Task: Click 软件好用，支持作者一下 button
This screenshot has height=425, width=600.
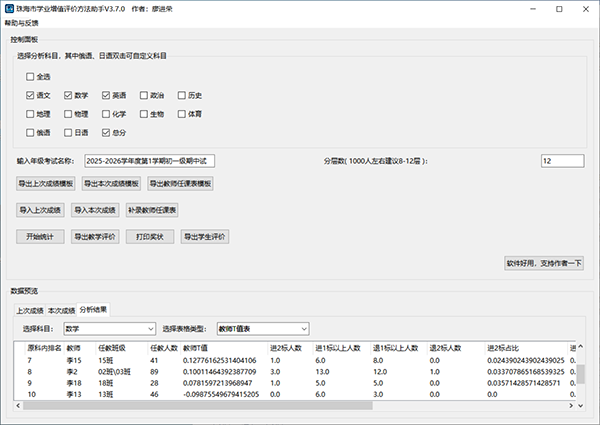Action: pyautogui.click(x=544, y=263)
